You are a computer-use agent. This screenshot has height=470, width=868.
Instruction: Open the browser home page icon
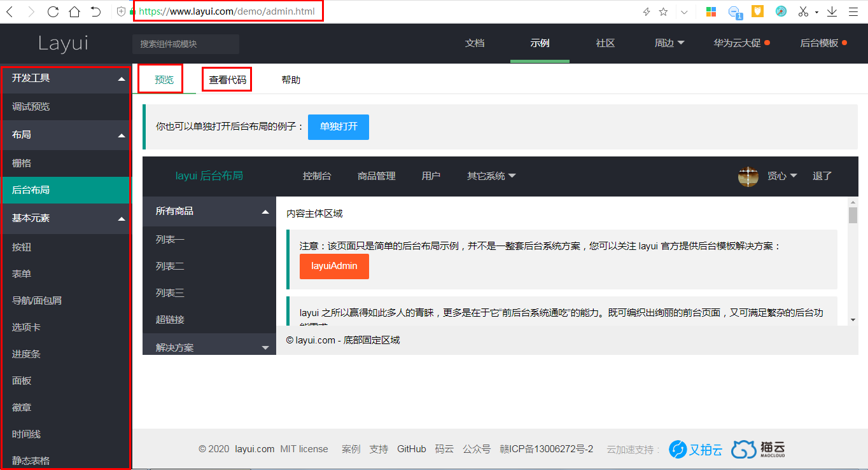pyautogui.click(x=74, y=11)
